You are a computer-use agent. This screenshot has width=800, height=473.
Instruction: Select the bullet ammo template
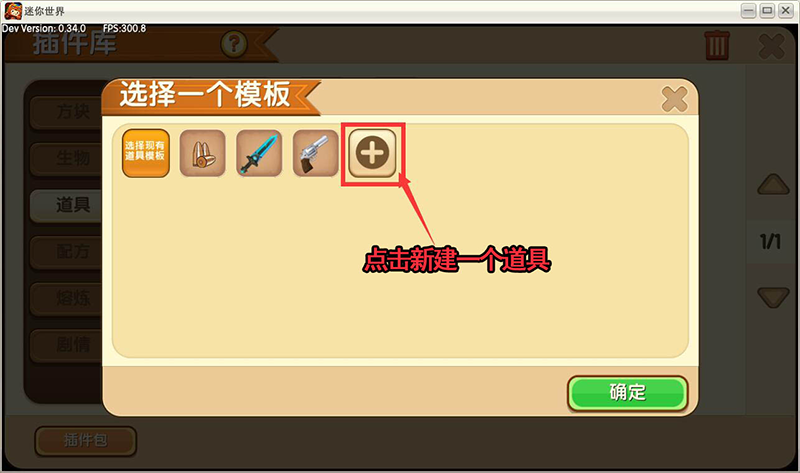[x=203, y=153]
